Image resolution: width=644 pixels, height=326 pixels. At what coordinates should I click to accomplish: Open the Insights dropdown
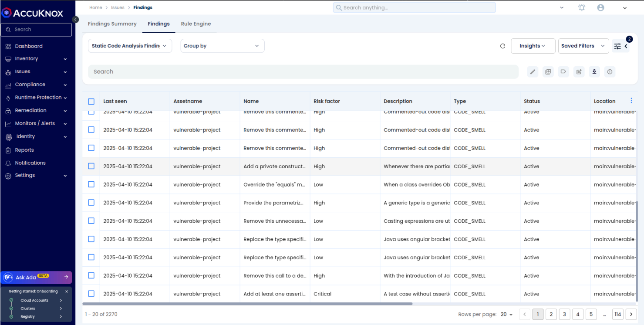(x=533, y=46)
